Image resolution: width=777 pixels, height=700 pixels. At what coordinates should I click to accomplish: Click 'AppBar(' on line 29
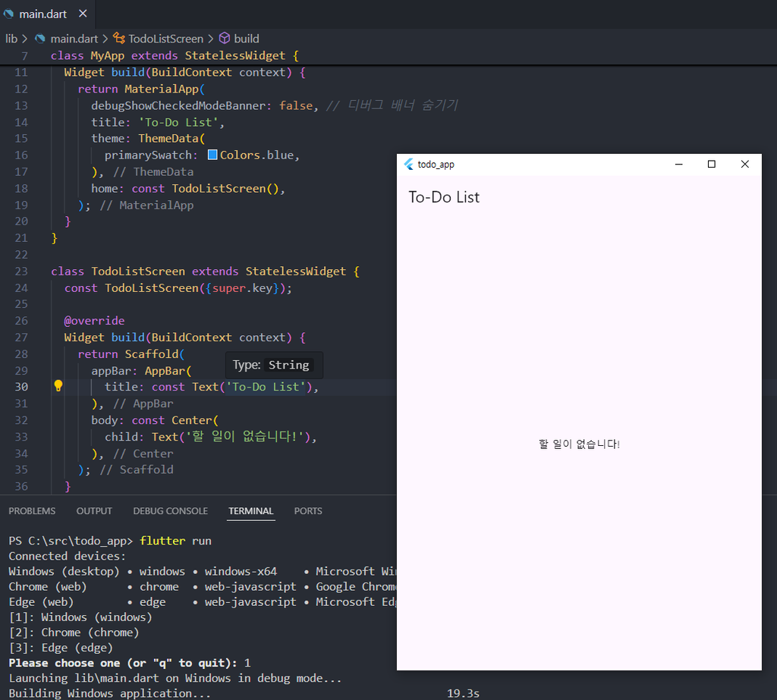coord(168,371)
